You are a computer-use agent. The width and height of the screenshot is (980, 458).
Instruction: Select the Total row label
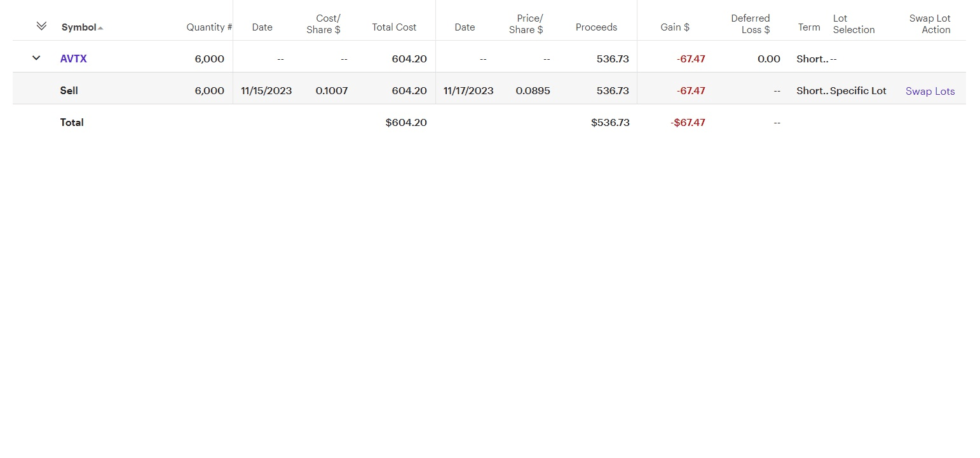(72, 122)
